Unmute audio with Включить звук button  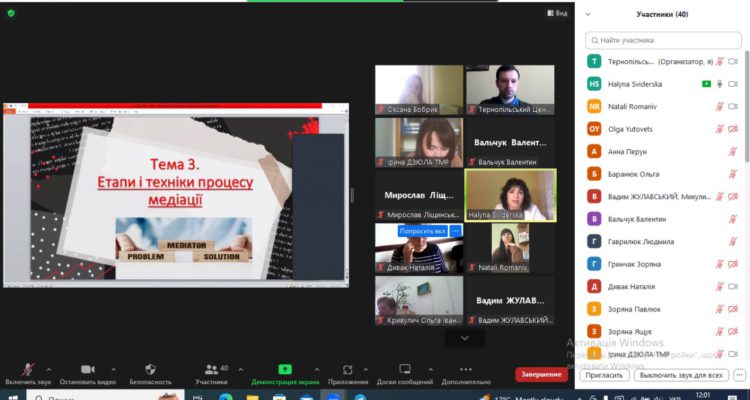pos(28,374)
